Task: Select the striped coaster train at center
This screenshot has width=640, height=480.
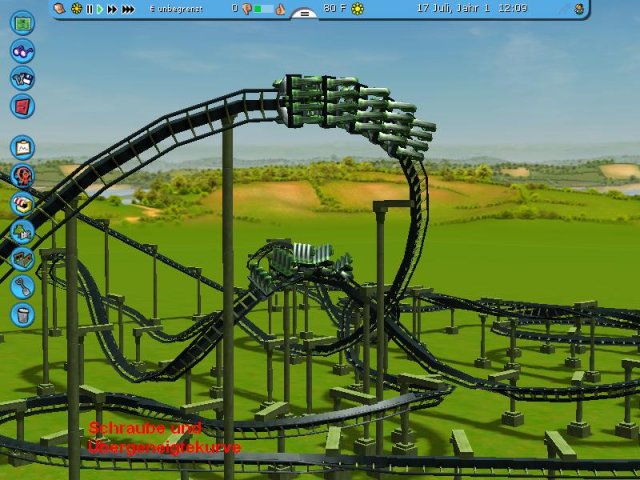Action: (300, 263)
